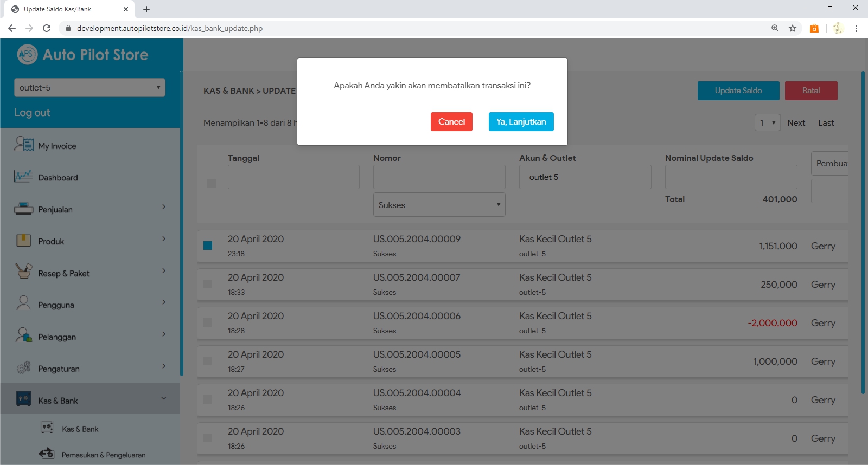Open Pemasukan & Pengeluaran submenu item
Viewport: 868px width, 465px height.
[x=103, y=455]
